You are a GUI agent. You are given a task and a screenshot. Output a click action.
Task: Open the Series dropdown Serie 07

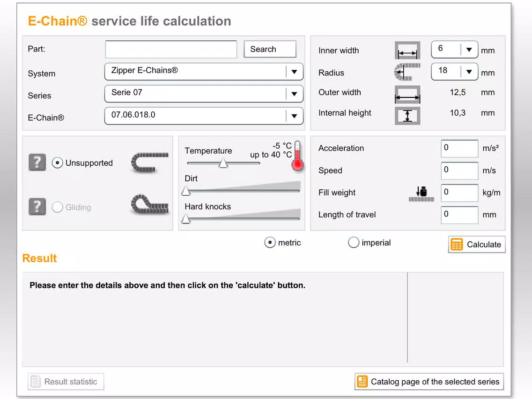tap(204, 94)
